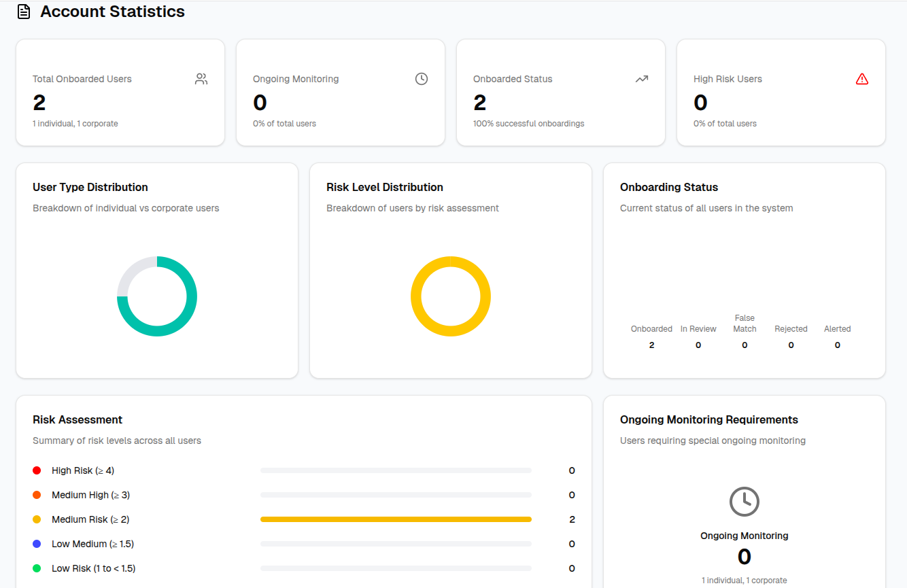Image resolution: width=907 pixels, height=588 pixels.
Task: Click the yellow Medium Risk progress bar
Action: click(x=396, y=519)
